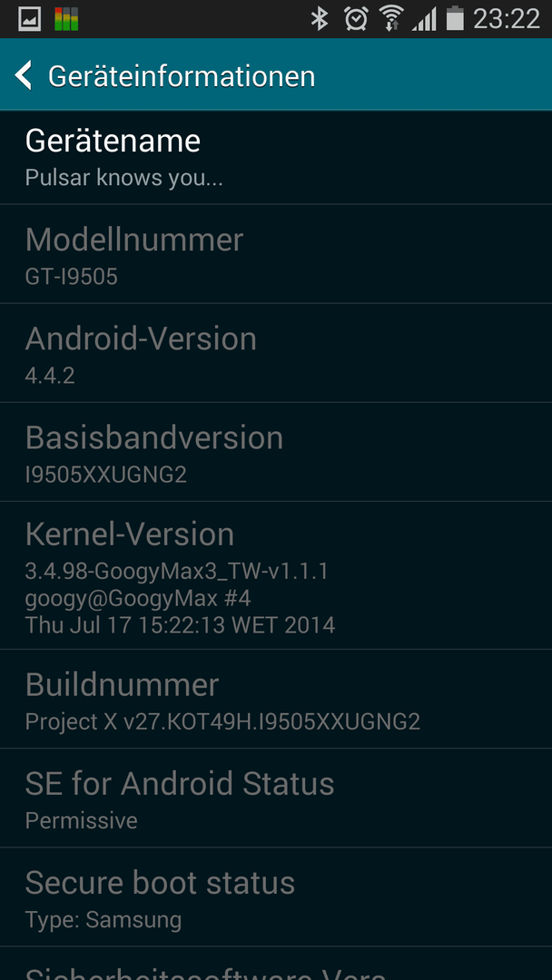Select the SE for Android Status entry
Viewport: 552px width, 980px height.
276,798
